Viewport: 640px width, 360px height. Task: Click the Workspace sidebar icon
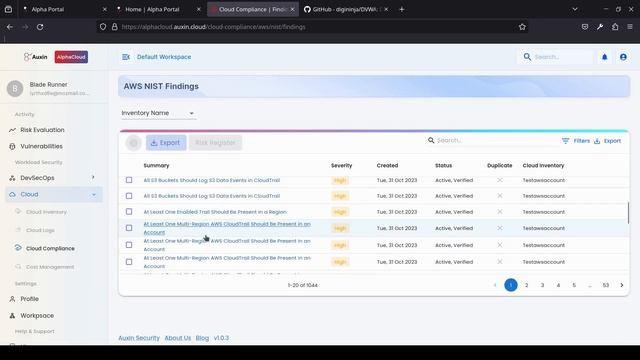(x=12, y=316)
